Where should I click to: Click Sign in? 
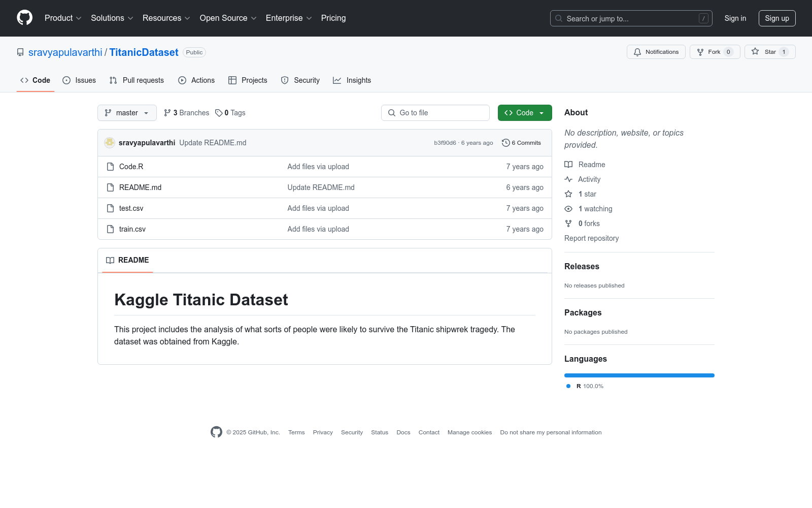point(735,18)
